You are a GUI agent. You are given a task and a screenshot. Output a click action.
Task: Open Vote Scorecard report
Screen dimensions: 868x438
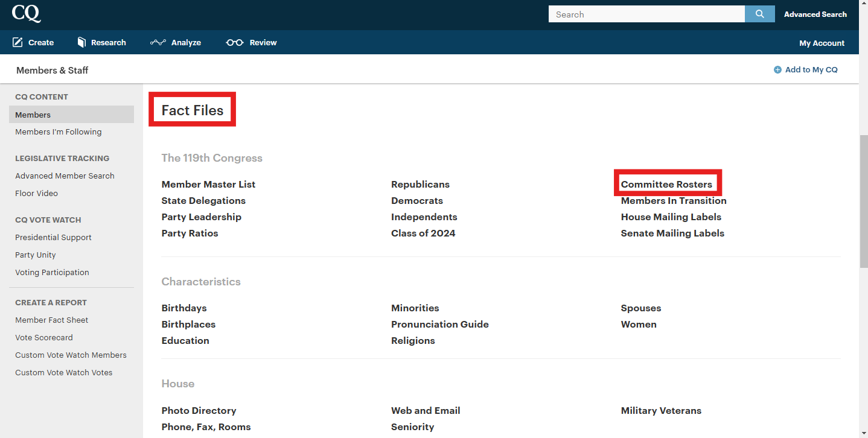tap(43, 337)
